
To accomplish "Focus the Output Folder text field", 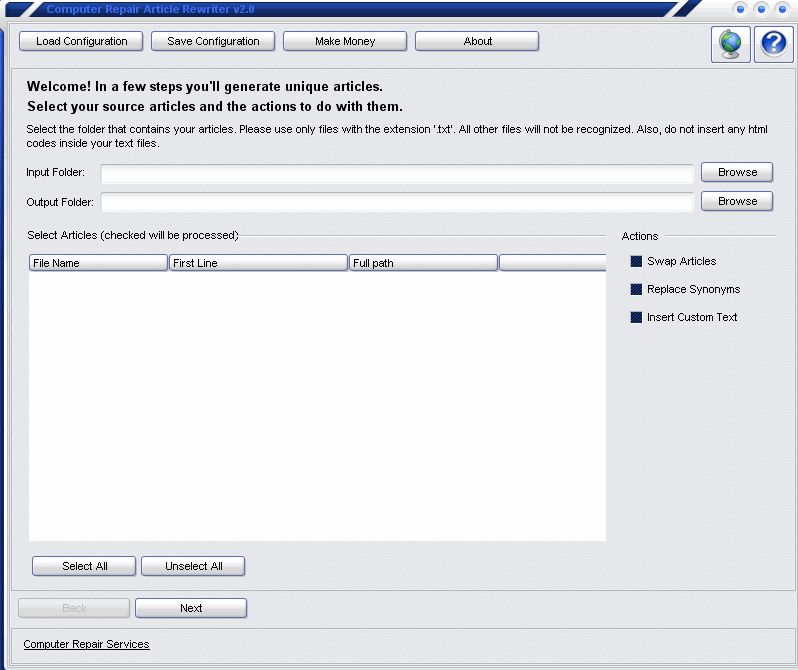I will point(397,202).
